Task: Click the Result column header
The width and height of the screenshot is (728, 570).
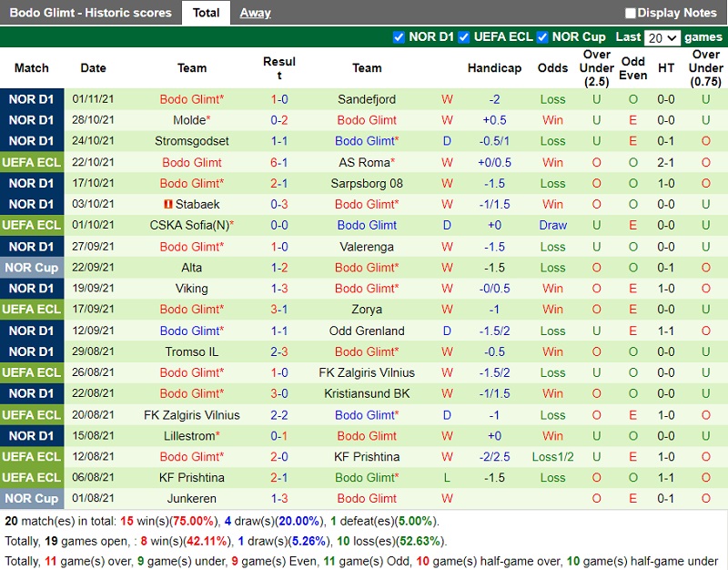Action: click(x=279, y=68)
